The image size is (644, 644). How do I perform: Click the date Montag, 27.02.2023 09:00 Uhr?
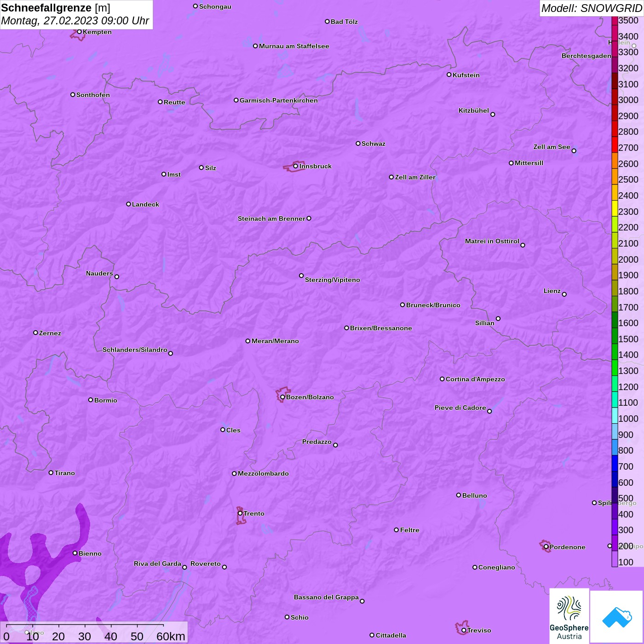coord(75,21)
